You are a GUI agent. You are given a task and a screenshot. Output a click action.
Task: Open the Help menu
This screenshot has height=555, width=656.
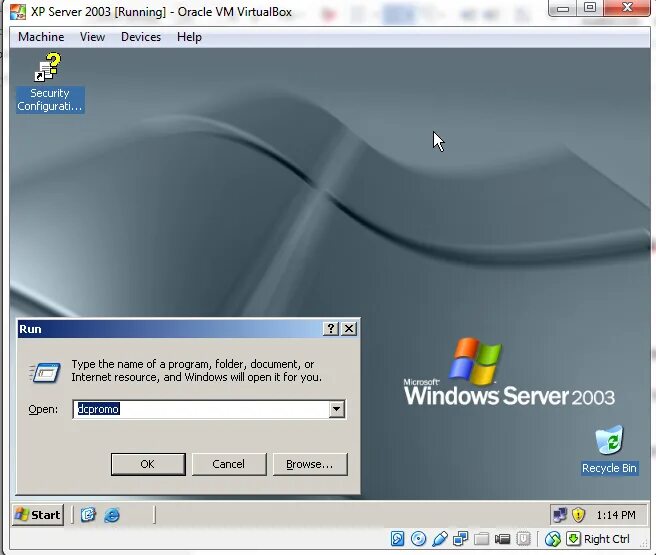[x=189, y=37]
